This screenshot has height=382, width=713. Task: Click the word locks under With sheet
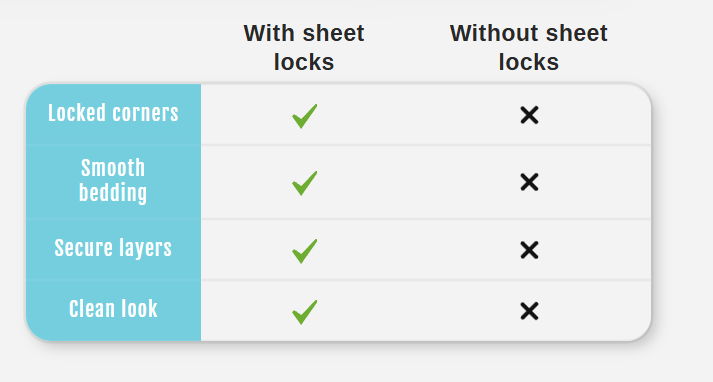304,61
